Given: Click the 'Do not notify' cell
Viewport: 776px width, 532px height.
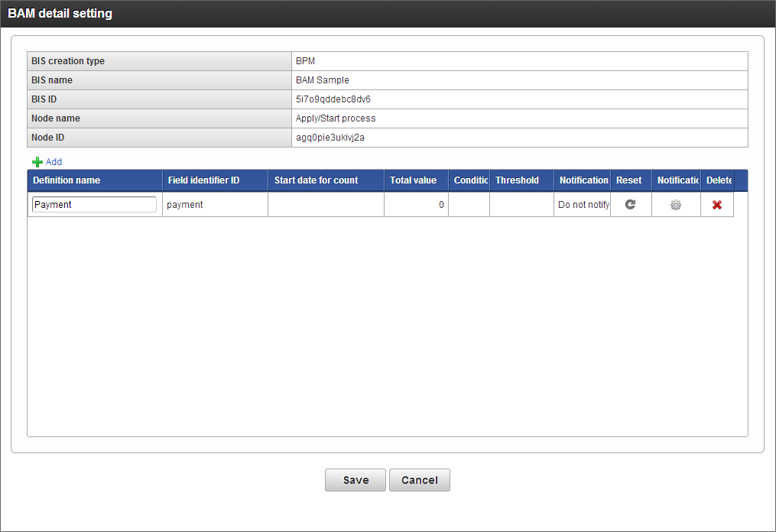Looking at the screenshot, I should (582, 204).
